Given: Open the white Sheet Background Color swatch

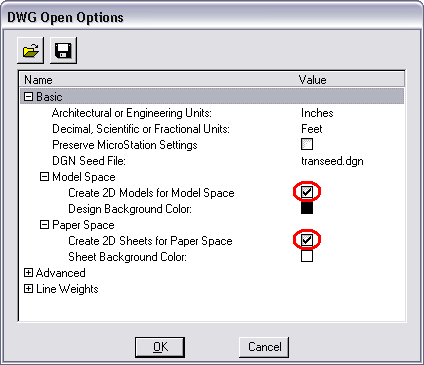Looking at the screenshot, I should click(307, 256).
